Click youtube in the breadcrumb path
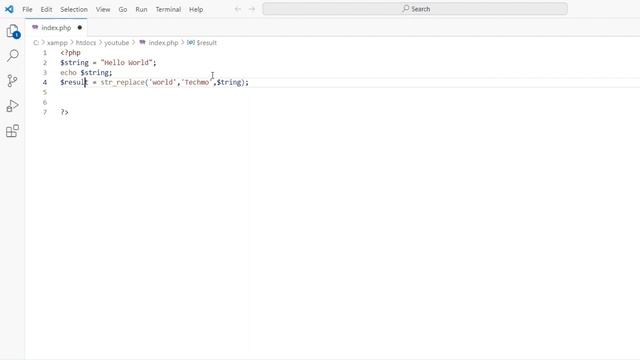Screen dimensions: 640x360 (x=116, y=42)
